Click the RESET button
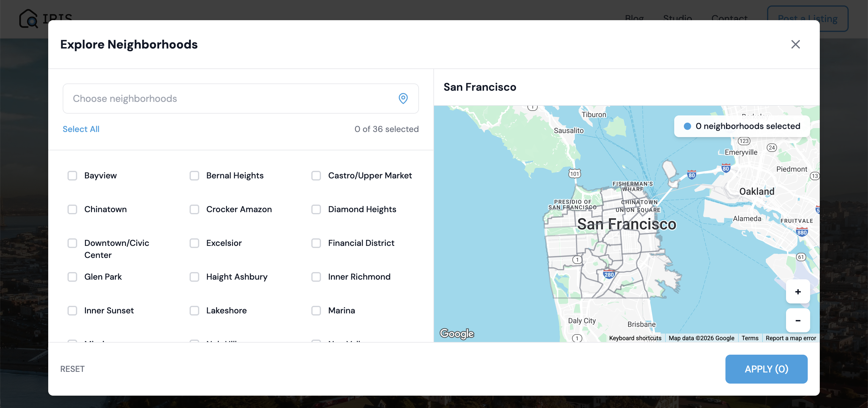The width and height of the screenshot is (868, 408). coord(72,369)
